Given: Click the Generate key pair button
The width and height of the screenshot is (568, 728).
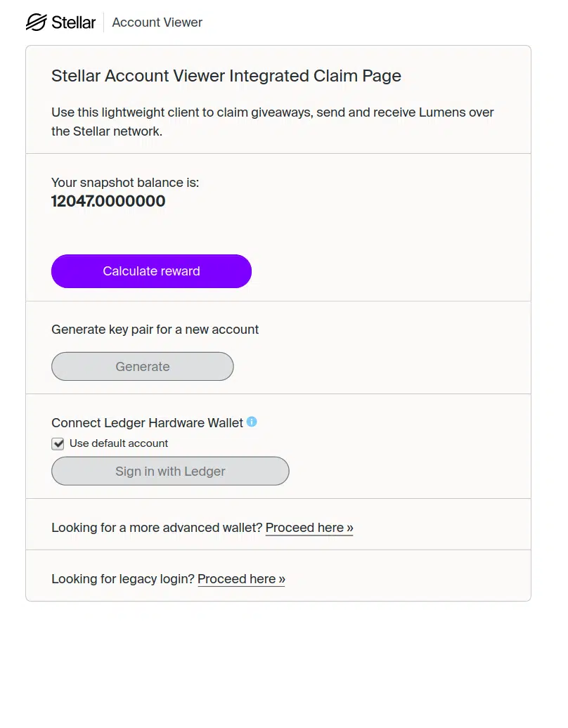Looking at the screenshot, I should point(142,366).
